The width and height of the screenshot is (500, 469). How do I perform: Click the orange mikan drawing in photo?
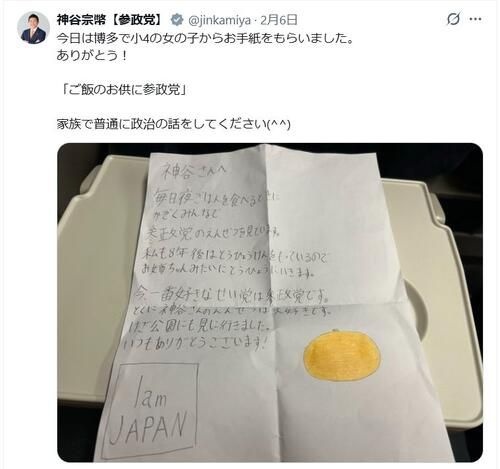click(342, 355)
